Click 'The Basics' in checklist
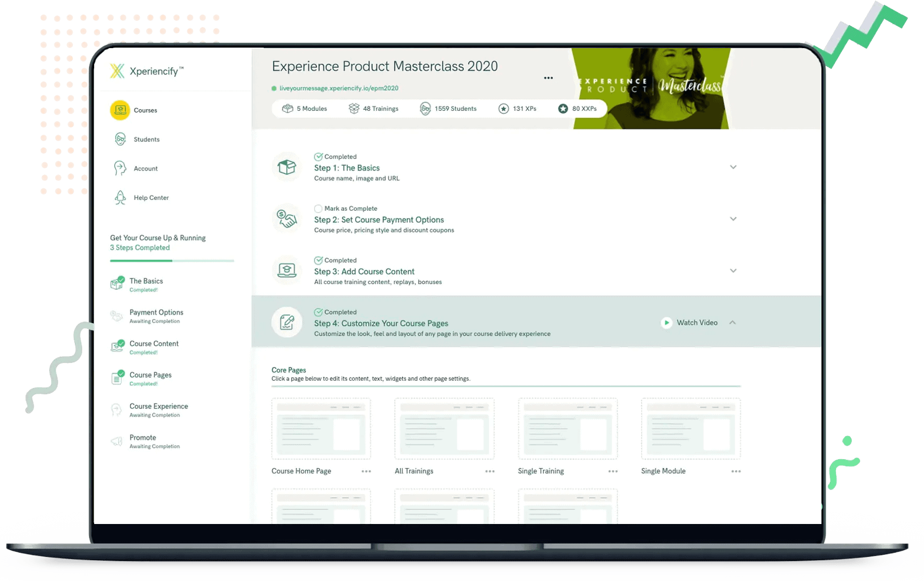 coord(146,281)
